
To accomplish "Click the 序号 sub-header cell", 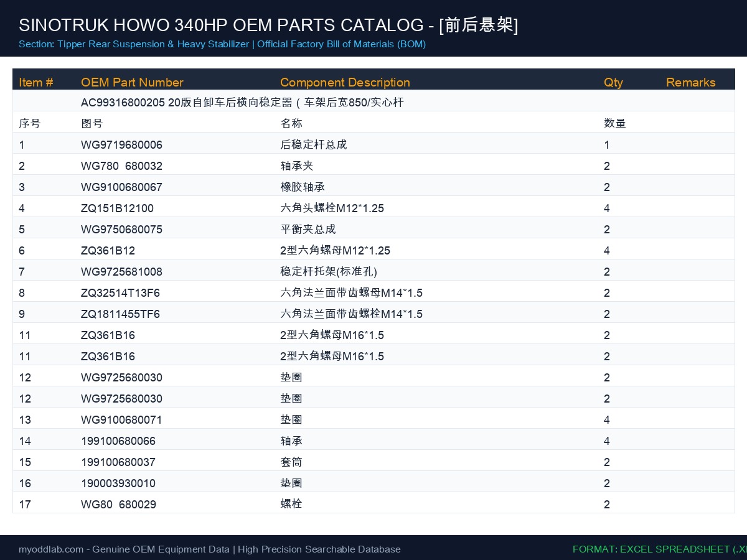I will pos(30,123).
